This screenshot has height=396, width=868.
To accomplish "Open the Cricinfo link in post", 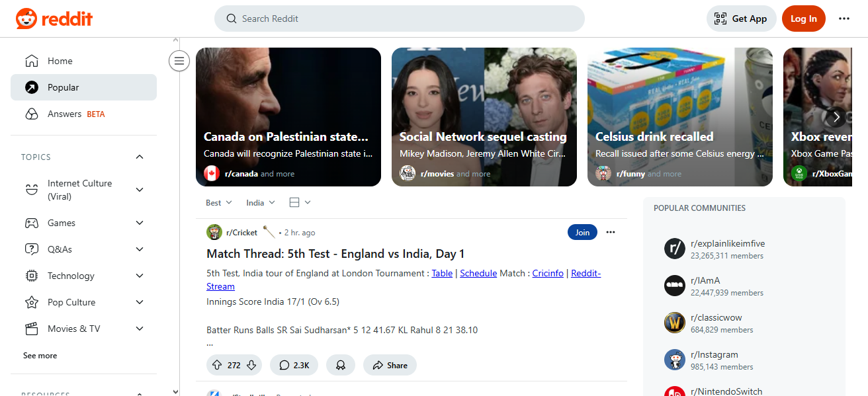I will [x=548, y=273].
